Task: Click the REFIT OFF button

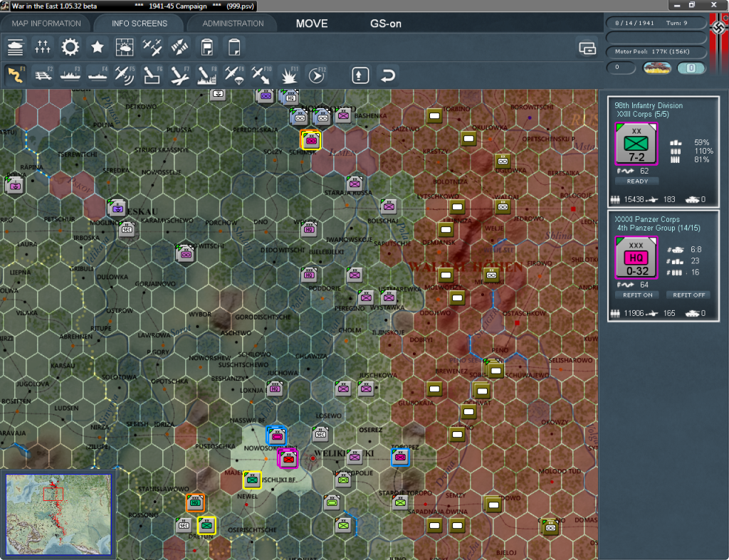Action: point(688,295)
